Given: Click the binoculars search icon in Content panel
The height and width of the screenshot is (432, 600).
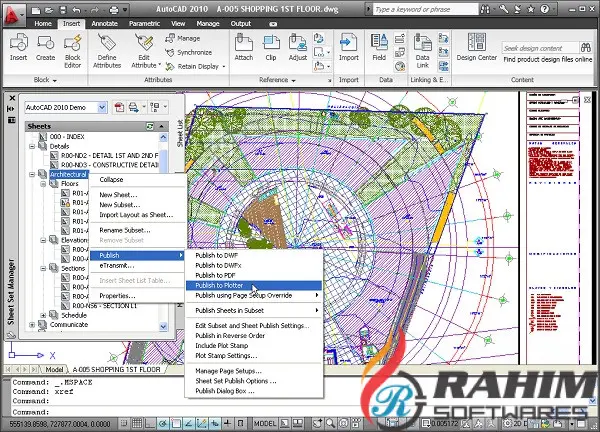Looking at the screenshot, I should 585,48.
